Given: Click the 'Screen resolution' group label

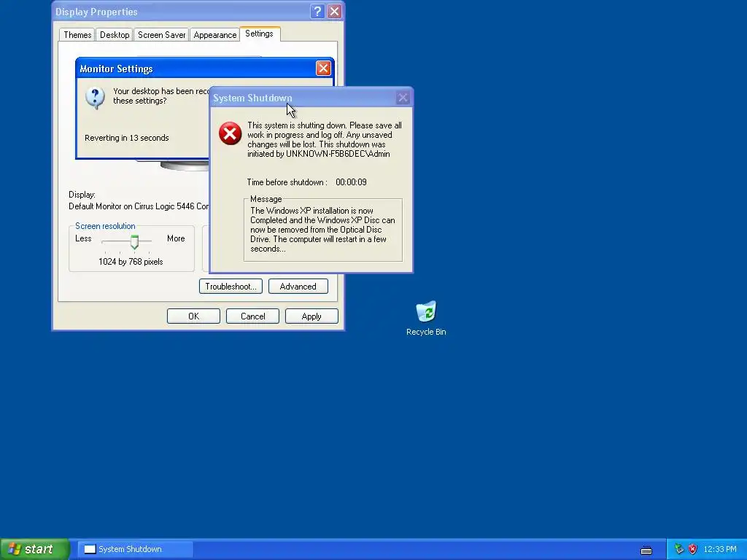Looking at the screenshot, I should pyautogui.click(x=105, y=226).
